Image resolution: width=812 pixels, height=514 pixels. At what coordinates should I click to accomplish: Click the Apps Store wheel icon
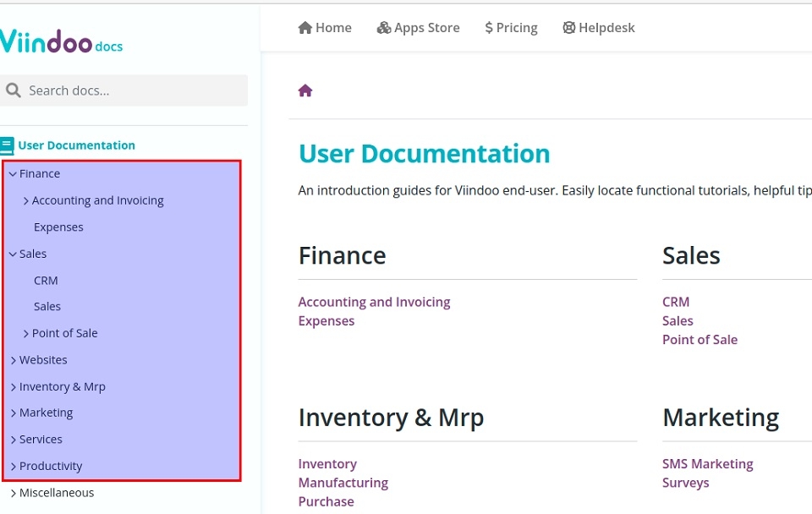click(385, 27)
